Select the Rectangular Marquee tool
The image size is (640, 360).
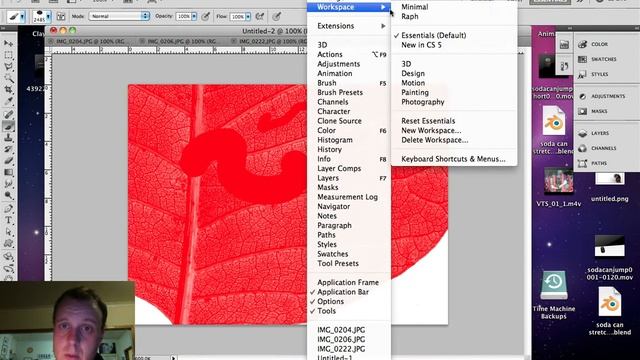8,55
